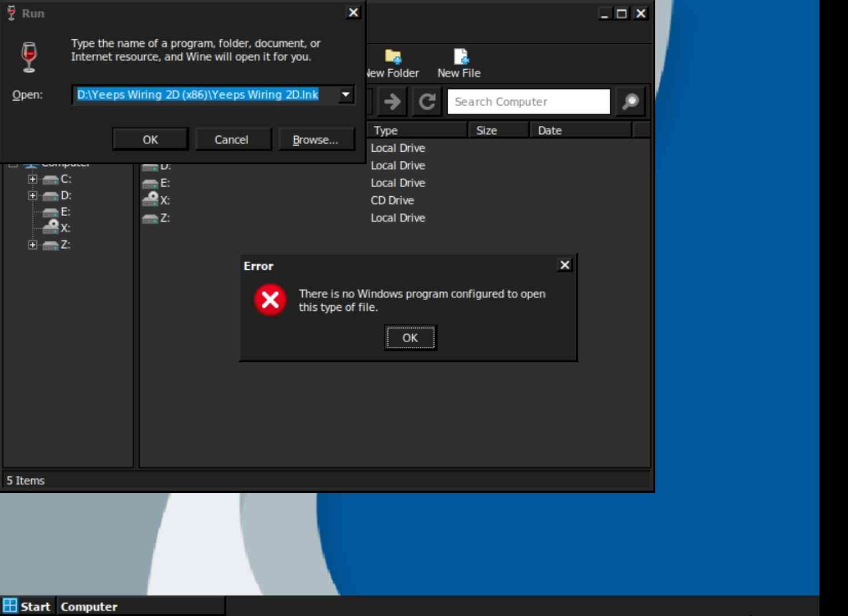Click the CD Drive type cell
The height and width of the screenshot is (616, 848).
point(392,200)
